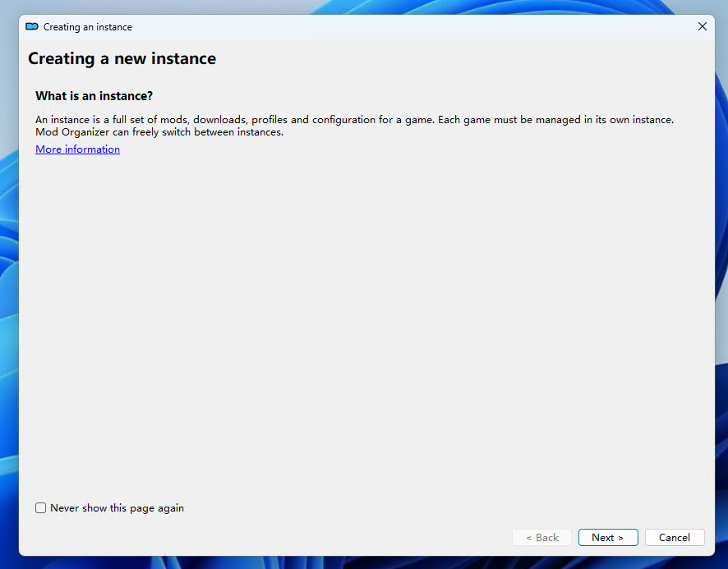Viewport: 728px width, 569px height.
Task: Enable Never show this page again checkbox
Action: [x=41, y=507]
